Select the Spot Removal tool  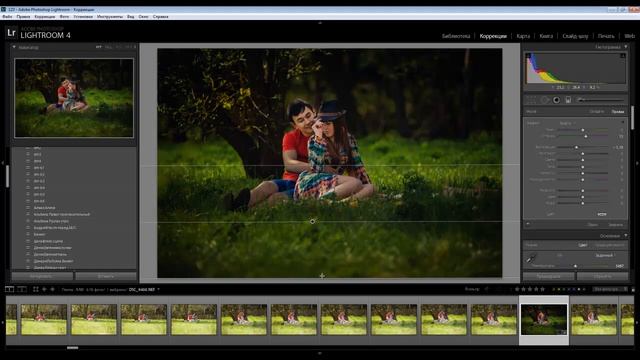click(544, 100)
